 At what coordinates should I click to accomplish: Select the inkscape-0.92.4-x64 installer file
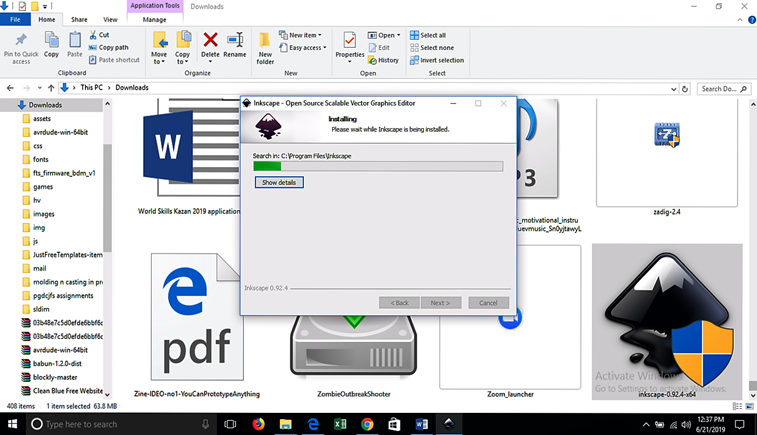667,322
